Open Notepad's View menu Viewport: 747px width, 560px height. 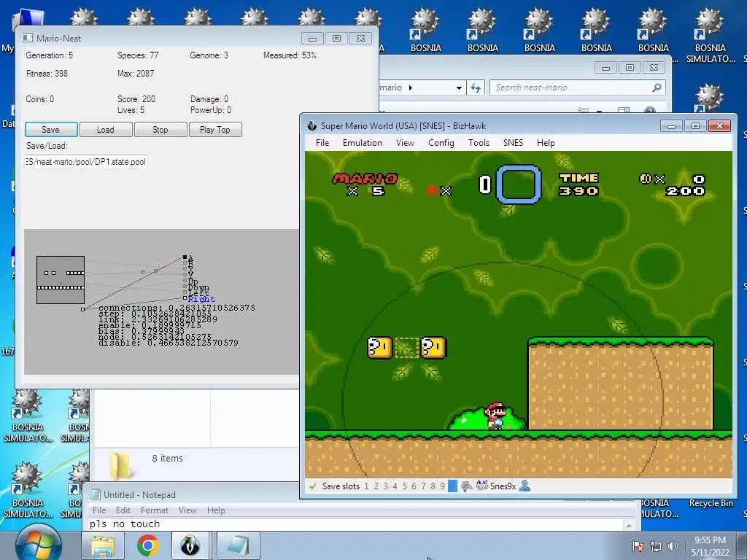(187, 510)
